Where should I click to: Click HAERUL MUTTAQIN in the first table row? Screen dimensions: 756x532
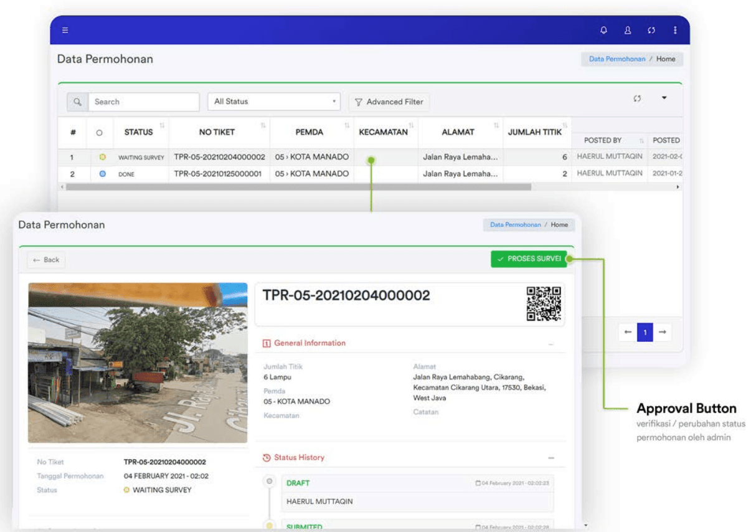pos(609,156)
